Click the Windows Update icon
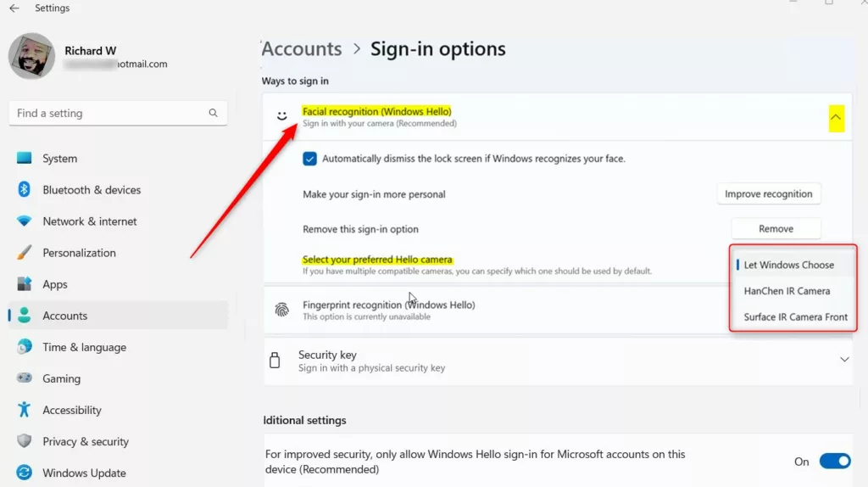868x487 pixels. (25, 473)
